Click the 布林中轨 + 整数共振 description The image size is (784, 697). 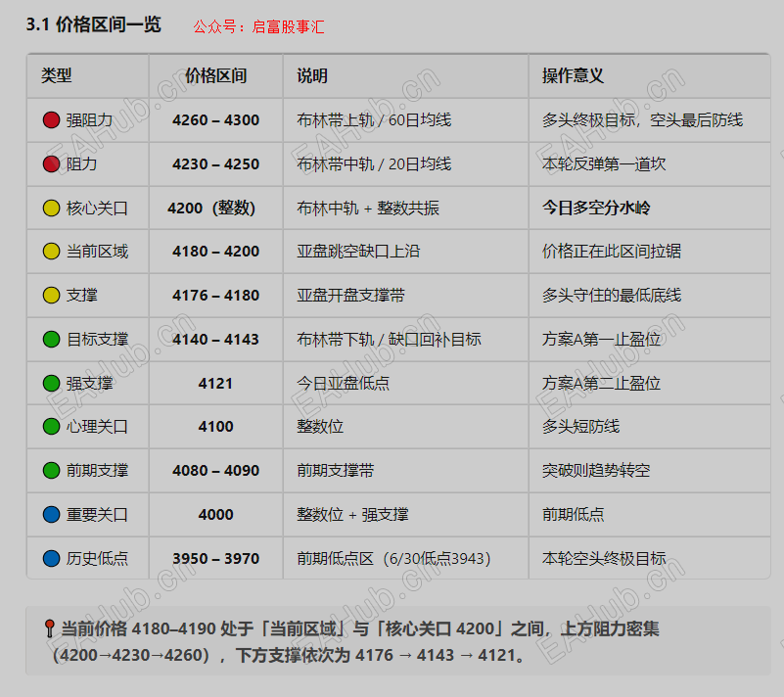tap(368, 208)
